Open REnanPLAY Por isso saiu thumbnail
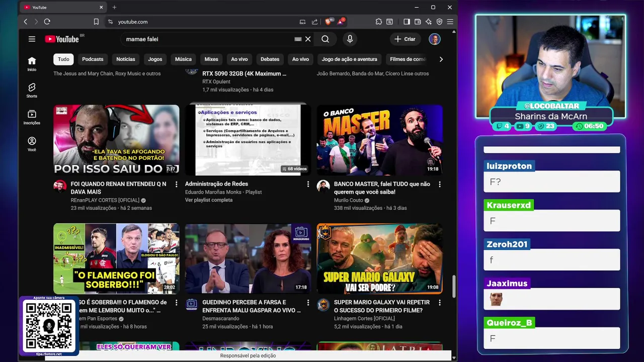The image size is (644, 362). tap(116, 140)
